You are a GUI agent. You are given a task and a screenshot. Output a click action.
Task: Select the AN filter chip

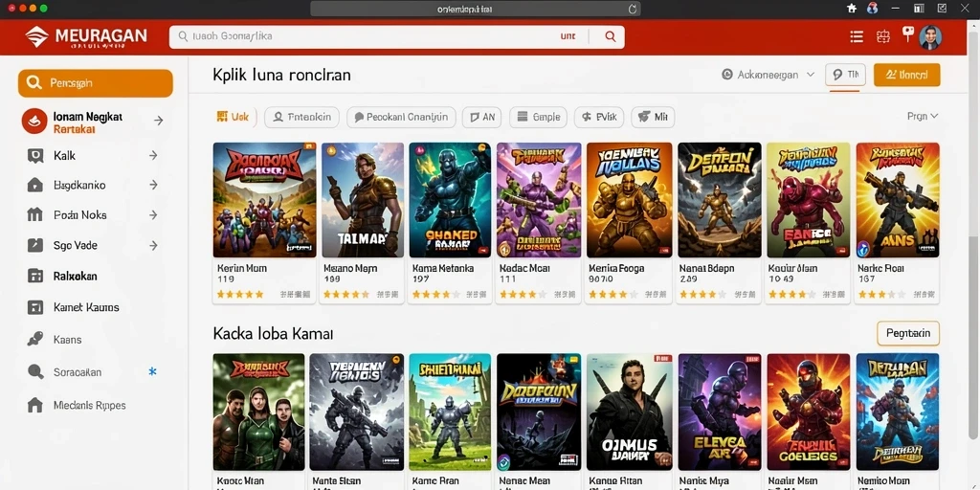[482, 117]
